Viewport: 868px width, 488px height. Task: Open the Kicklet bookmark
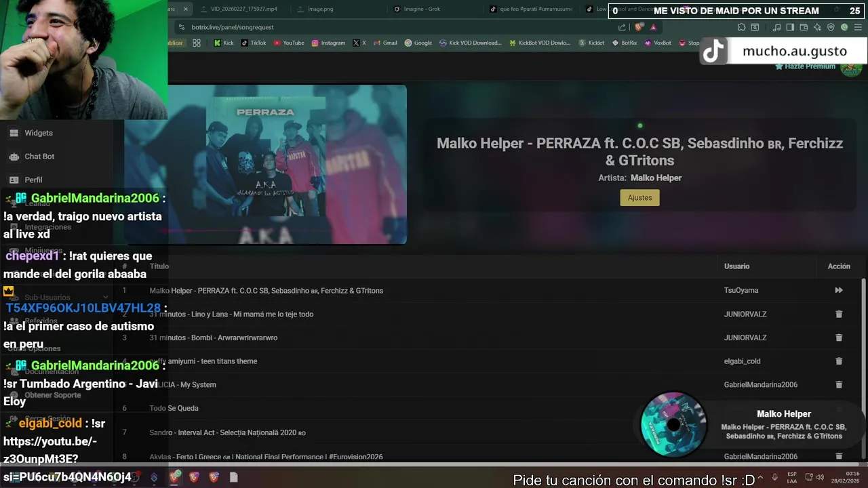[x=591, y=43]
